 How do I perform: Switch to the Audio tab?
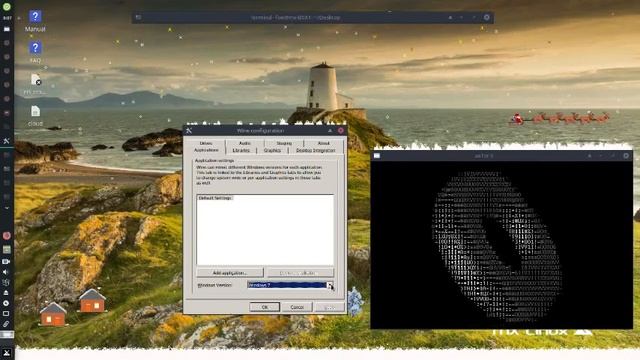[245, 143]
